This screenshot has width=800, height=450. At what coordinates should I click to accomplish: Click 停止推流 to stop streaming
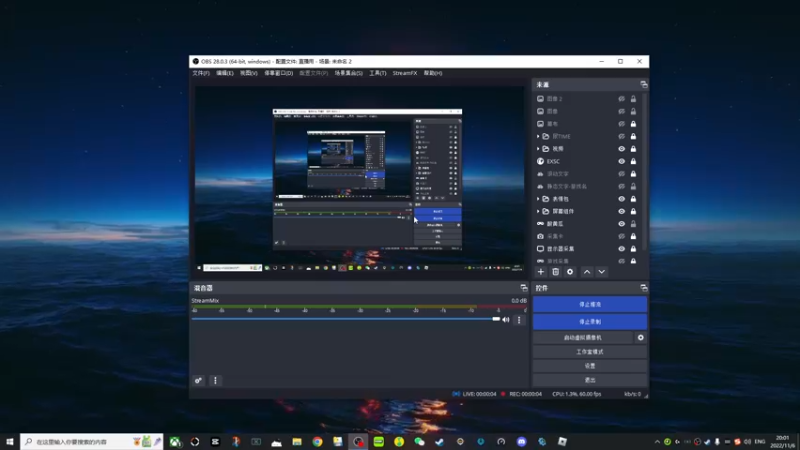point(590,304)
